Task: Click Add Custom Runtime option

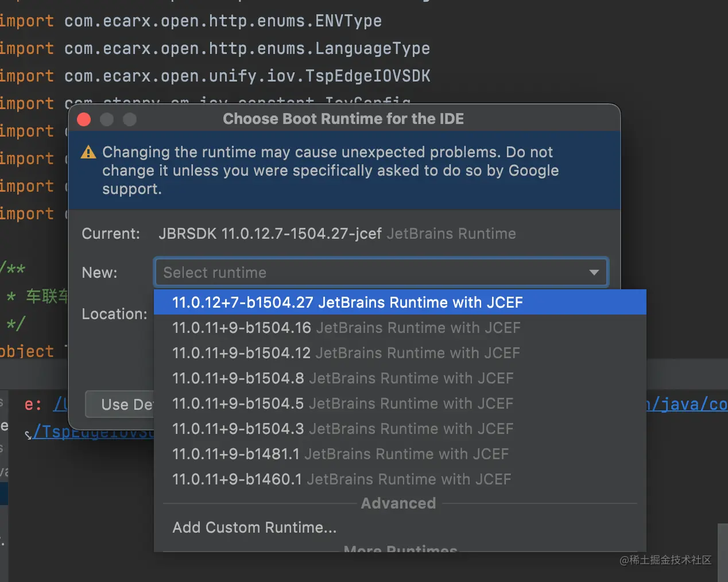Action: (x=254, y=527)
